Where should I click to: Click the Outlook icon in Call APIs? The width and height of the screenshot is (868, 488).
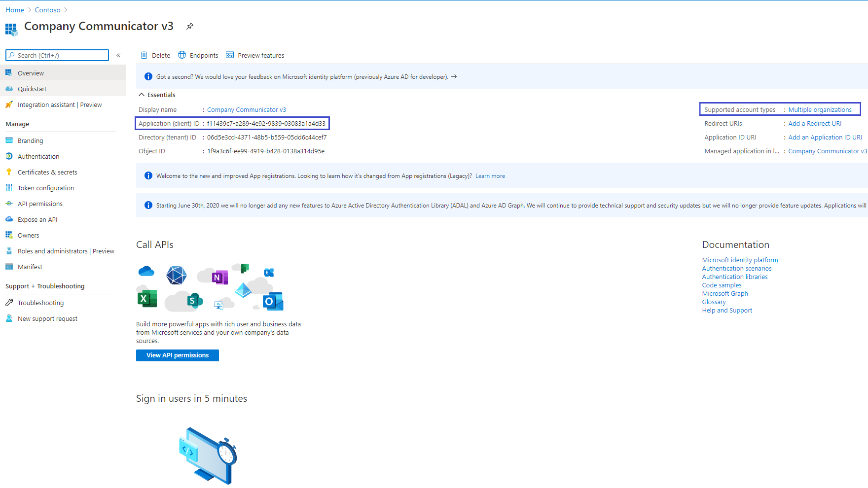pyautogui.click(x=273, y=301)
